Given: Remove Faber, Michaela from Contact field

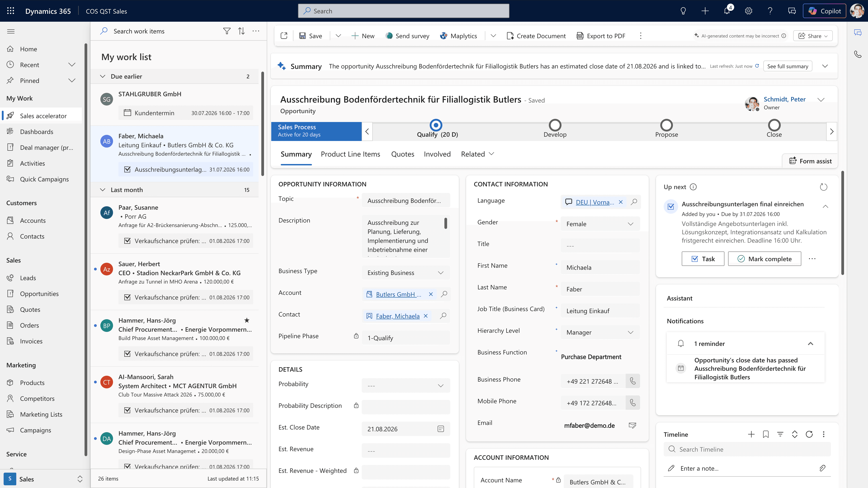Looking at the screenshot, I should click(x=426, y=316).
